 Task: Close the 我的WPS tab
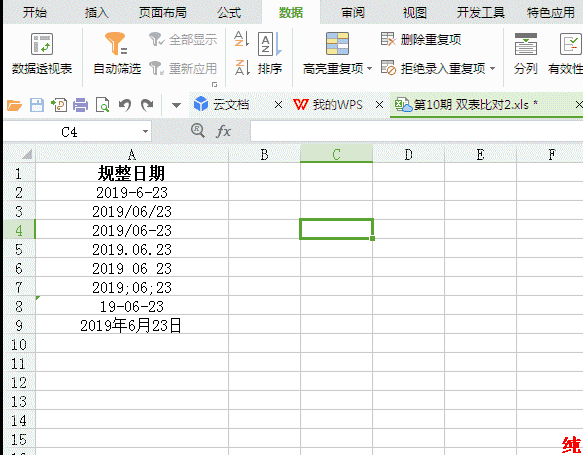click(x=379, y=105)
